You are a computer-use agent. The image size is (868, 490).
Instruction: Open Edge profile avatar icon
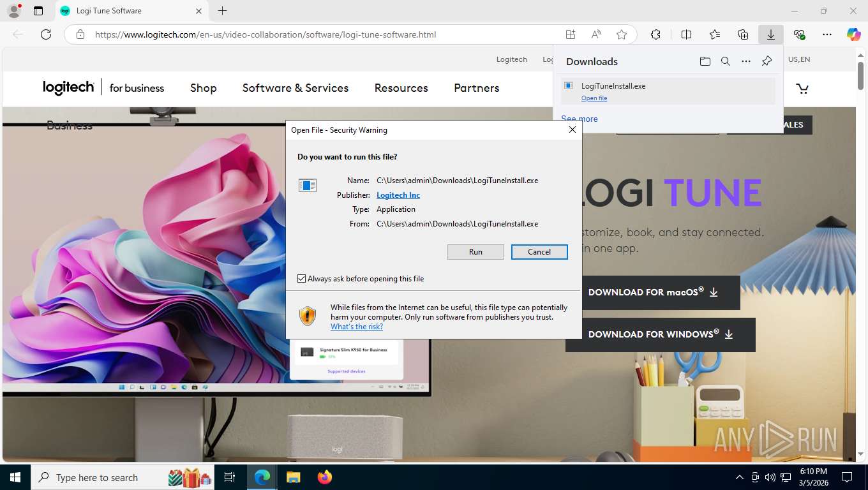13,11
